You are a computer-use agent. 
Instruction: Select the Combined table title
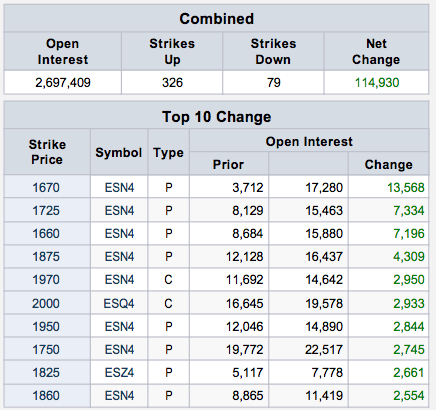click(x=217, y=19)
